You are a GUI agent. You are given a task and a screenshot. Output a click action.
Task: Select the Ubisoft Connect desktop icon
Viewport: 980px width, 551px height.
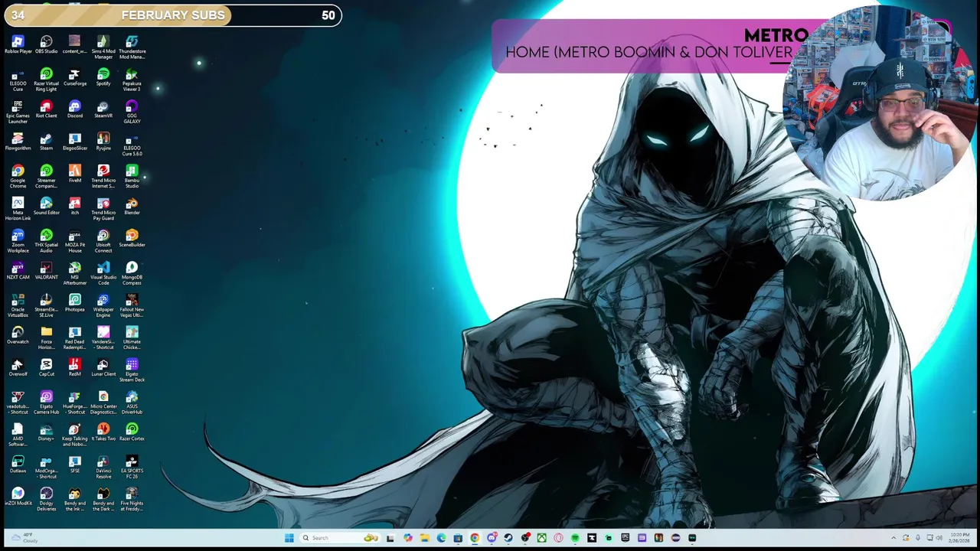pyautogui.click(x=103, y=241)
